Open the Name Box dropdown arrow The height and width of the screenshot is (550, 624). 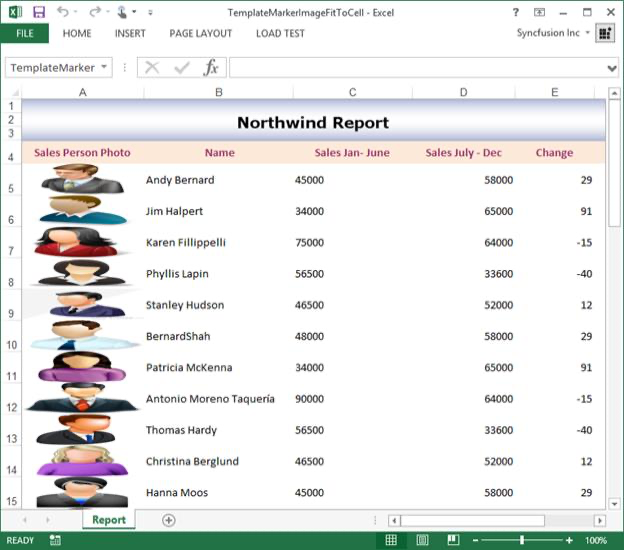point(105,68)
